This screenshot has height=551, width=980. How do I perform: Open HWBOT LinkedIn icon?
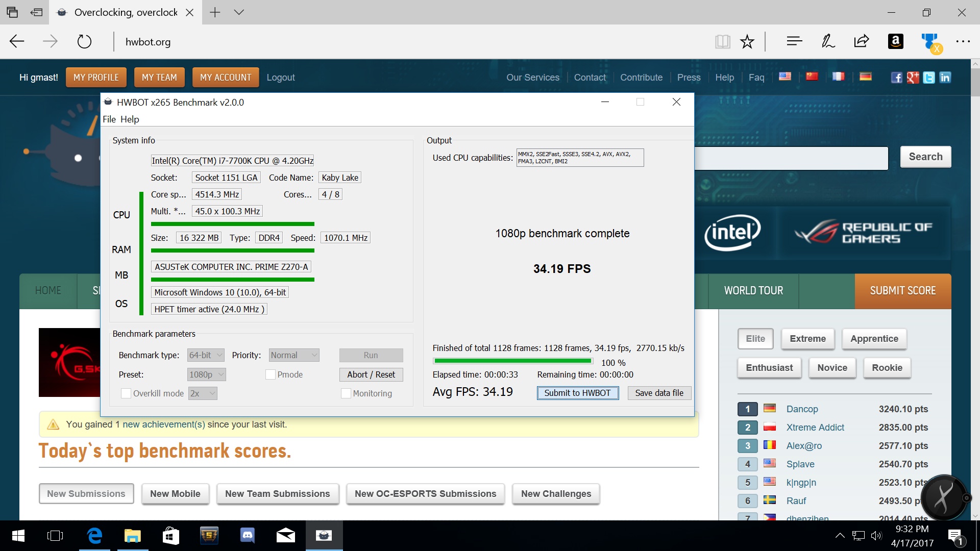[x=945, y=78]
